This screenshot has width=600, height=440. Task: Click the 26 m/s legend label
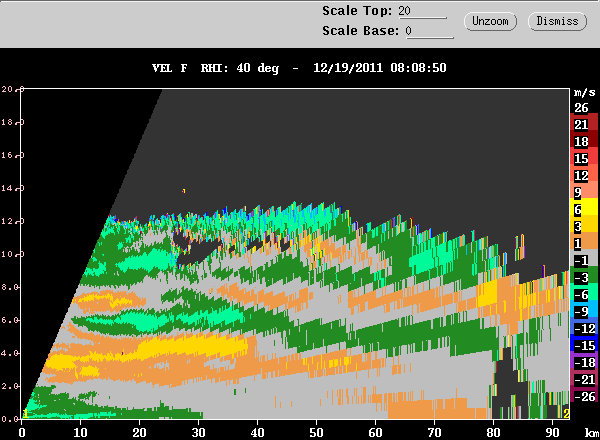coord(581,108)
